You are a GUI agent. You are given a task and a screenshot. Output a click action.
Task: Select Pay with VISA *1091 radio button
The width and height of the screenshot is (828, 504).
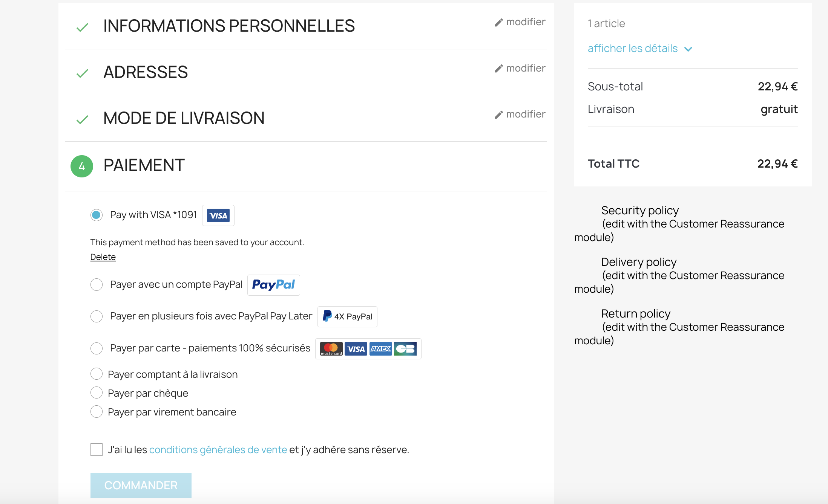coord(97,215)
